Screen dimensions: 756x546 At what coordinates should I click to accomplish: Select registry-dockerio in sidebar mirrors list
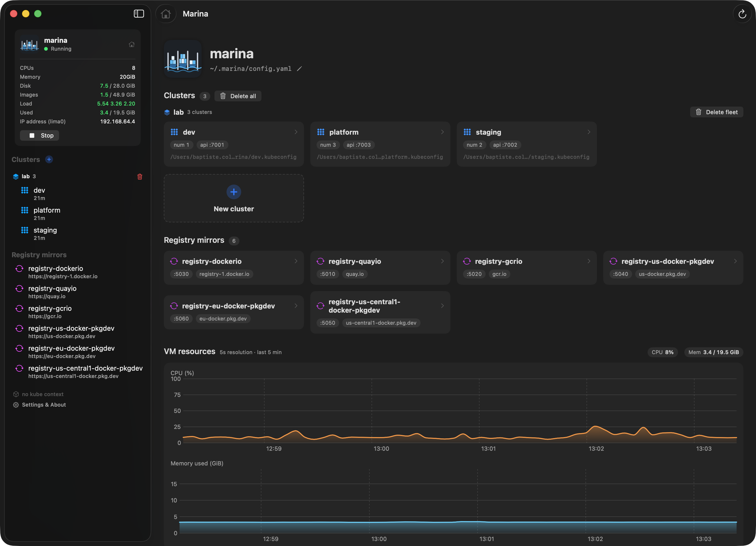[x=78, y=272]
